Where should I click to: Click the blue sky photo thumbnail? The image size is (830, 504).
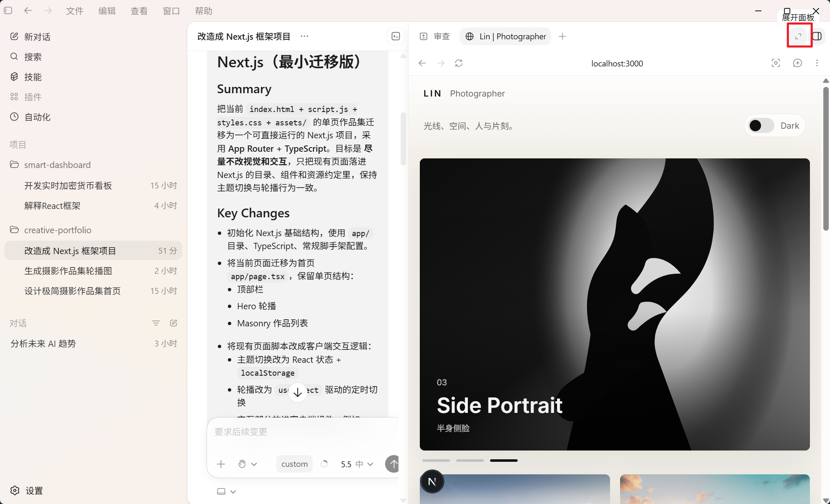click(515, 489)
